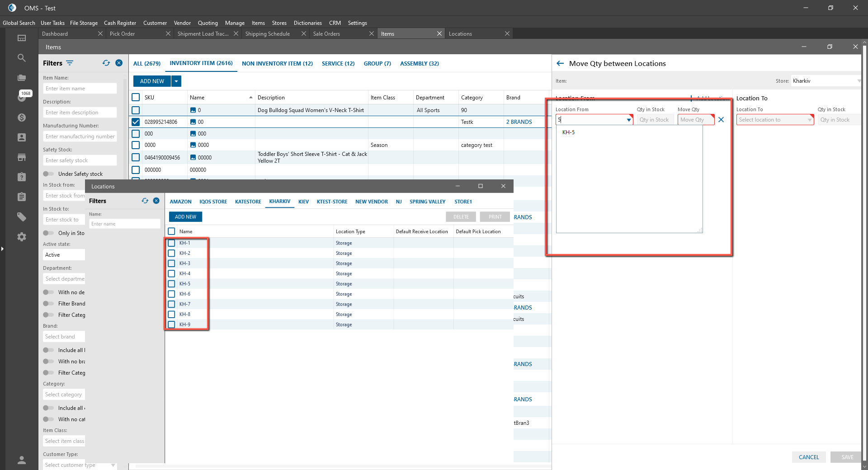Screen dimensions: 868x470
Task: Switch to the ASSEMBLY (32) tab
Action: click(419, 64)
